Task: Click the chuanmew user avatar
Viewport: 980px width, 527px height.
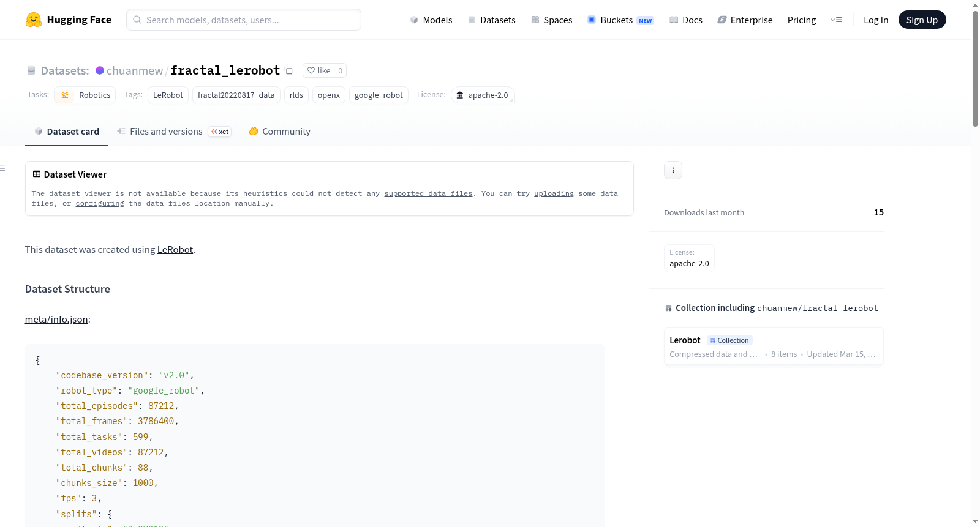Action: point(100,70)
